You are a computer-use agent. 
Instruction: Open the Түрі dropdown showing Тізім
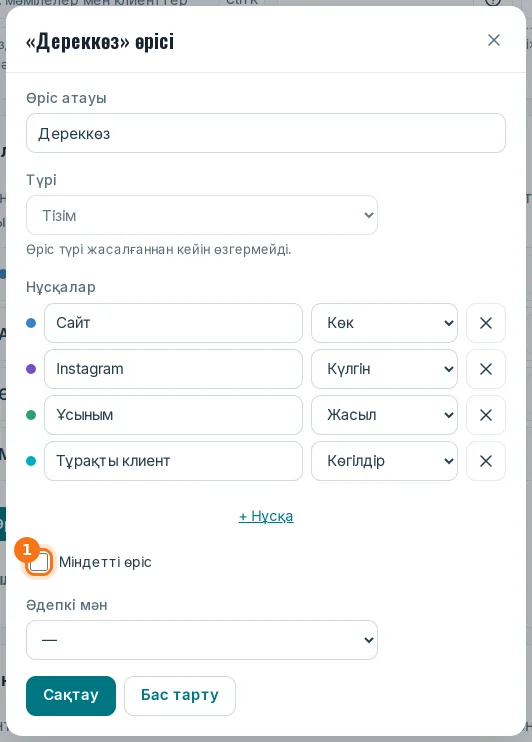pos(202,215)
